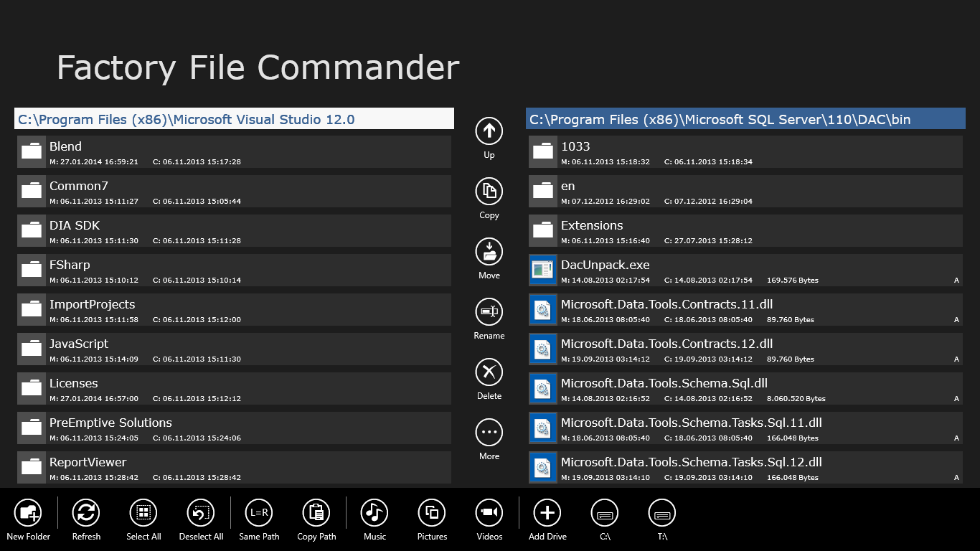The height and width of the screenshot is (551, 980).
Task: Create a New Folder
Action: [29, 513]
